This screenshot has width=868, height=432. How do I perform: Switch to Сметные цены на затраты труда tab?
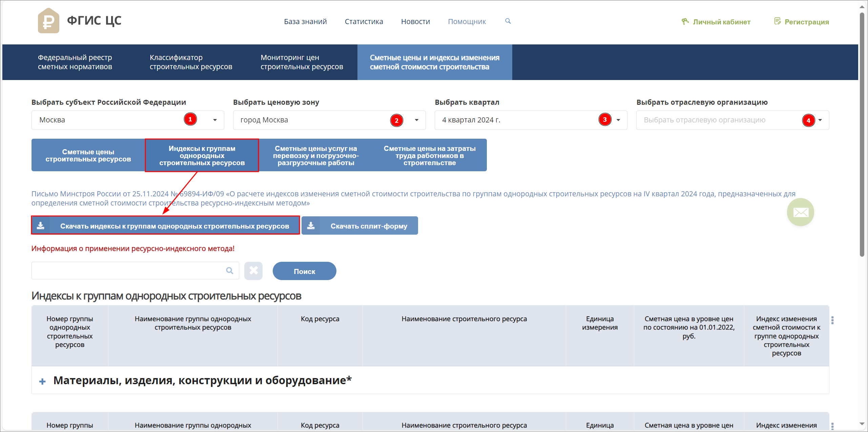(x=430, y=155)
